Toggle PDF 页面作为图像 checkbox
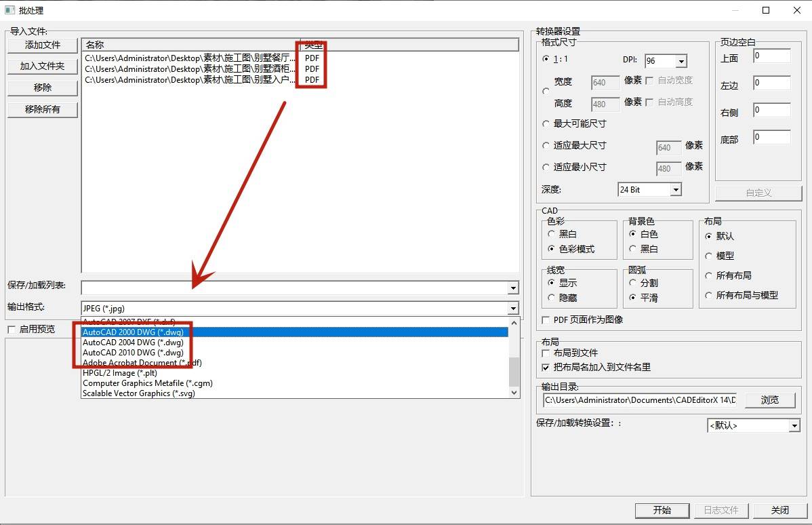812x525 pixels. [x=546, y=320]
